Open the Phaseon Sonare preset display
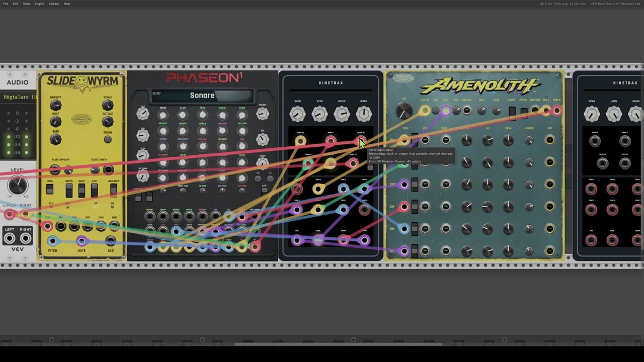This screenshot has height=362, width=644. tap(202, 96)
